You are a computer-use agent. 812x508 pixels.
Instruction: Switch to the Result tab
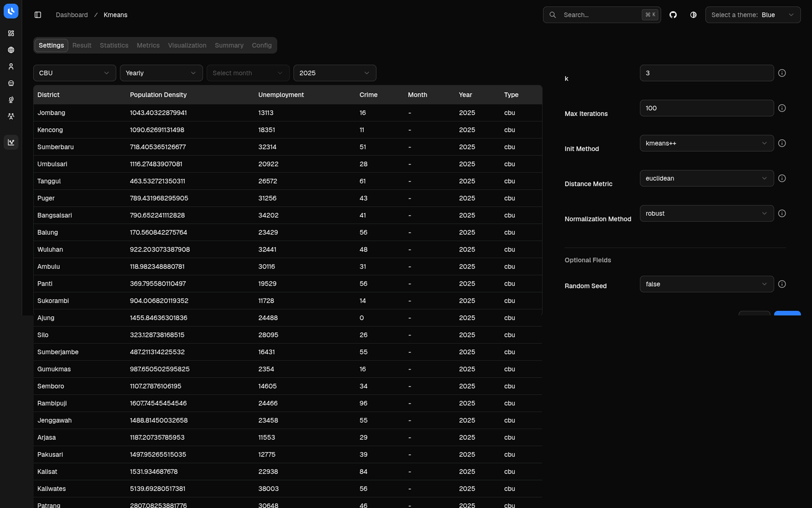click(82, 45)
